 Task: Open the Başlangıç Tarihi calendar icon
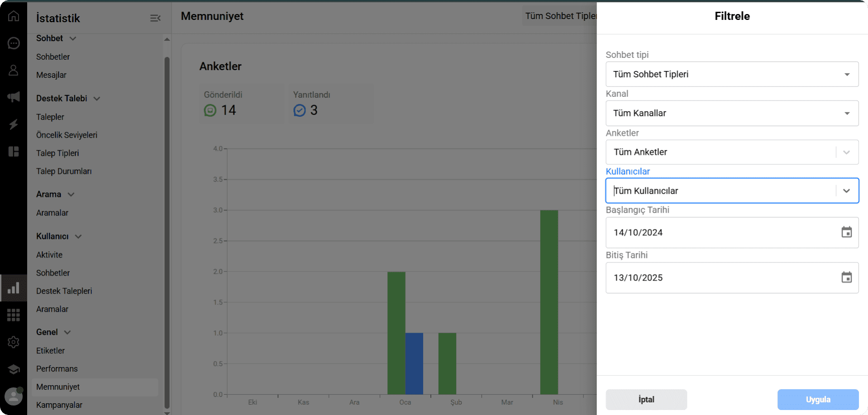pyautogui.click(x=846, y=232)
